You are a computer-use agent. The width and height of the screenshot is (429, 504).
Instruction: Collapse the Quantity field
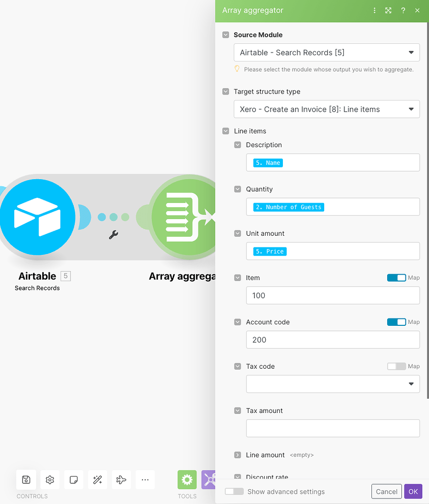238,189
